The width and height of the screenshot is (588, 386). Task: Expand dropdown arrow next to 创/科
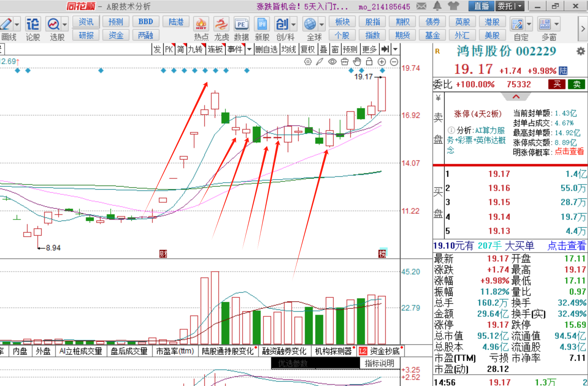click(x=294, y=25)
